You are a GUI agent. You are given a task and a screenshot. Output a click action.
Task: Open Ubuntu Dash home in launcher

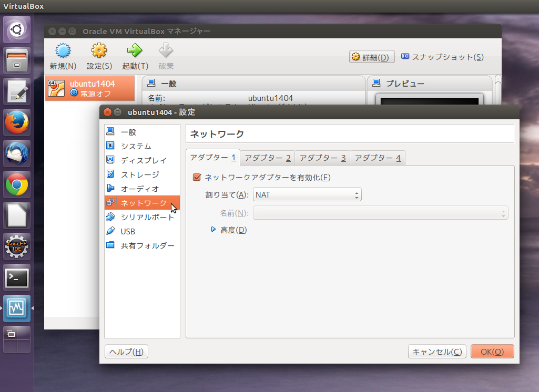17,29
